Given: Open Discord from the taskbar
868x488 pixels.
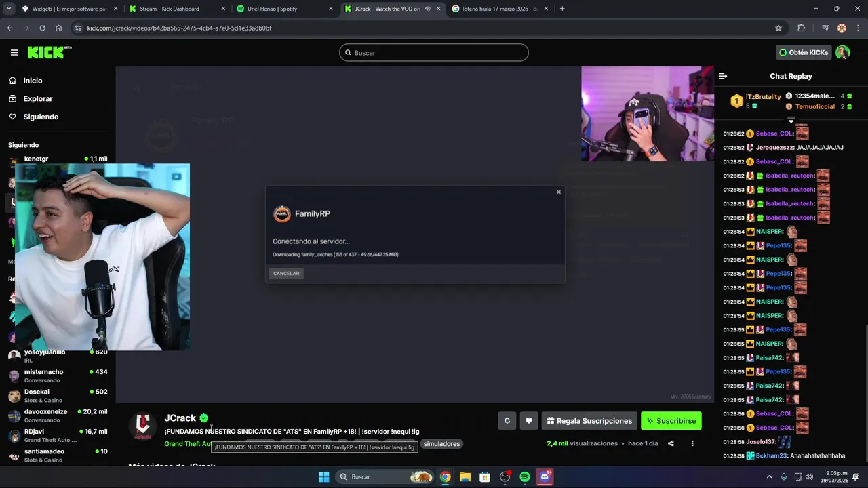Looking at the screenshot, I should tap(545, 477).
